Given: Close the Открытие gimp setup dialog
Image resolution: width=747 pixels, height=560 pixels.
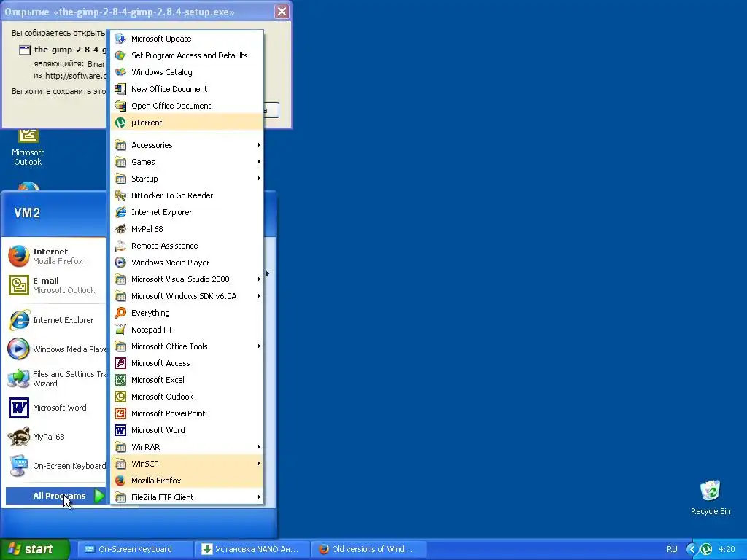Looking at the screenshot, I should pyautogui.click(x=282, y=12).
